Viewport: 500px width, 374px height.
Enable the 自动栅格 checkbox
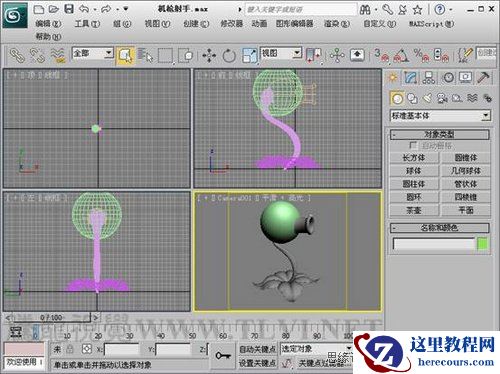[x=413, y=145]
